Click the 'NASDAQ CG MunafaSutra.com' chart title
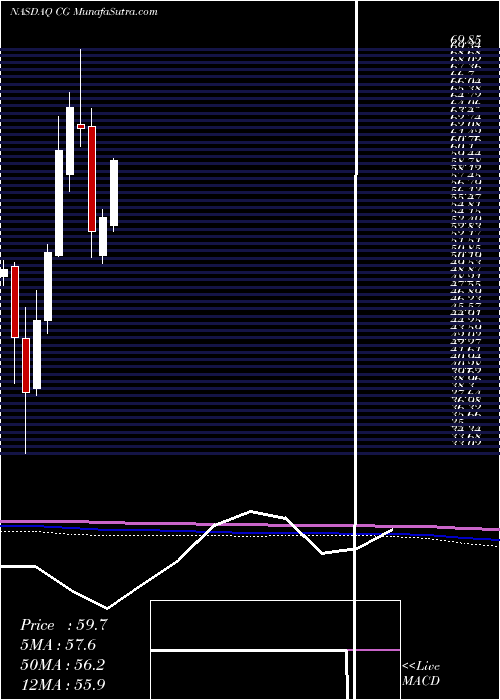 click(x=83, y=12)
